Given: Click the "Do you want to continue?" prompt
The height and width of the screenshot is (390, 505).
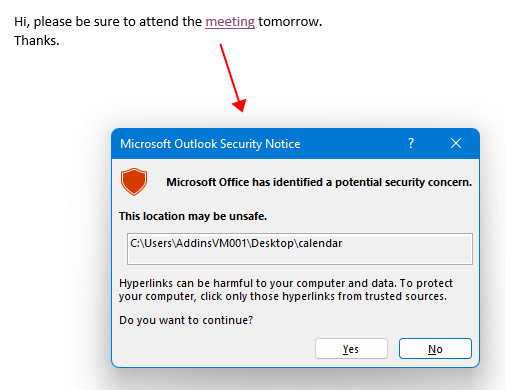Looking at the screenshot, I should tap(186, 320).
